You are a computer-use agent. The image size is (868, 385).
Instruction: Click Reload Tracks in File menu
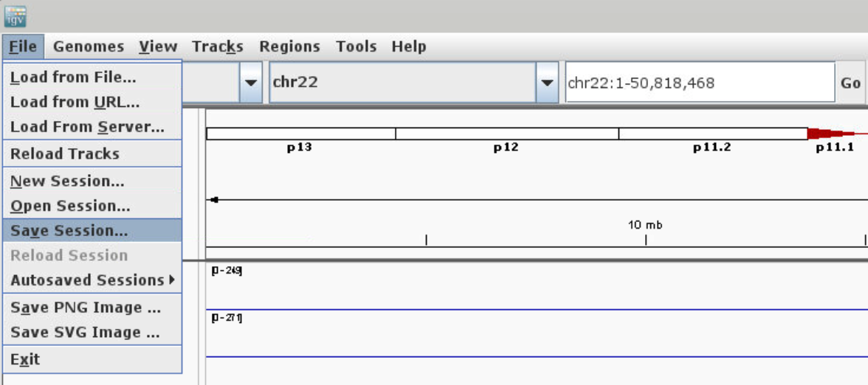(x=65, y=154)
